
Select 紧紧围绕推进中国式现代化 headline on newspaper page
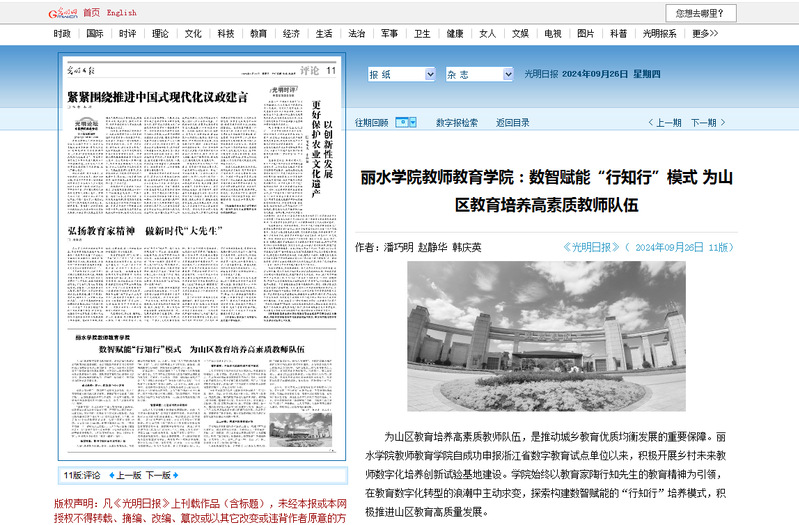click(157, 97)
